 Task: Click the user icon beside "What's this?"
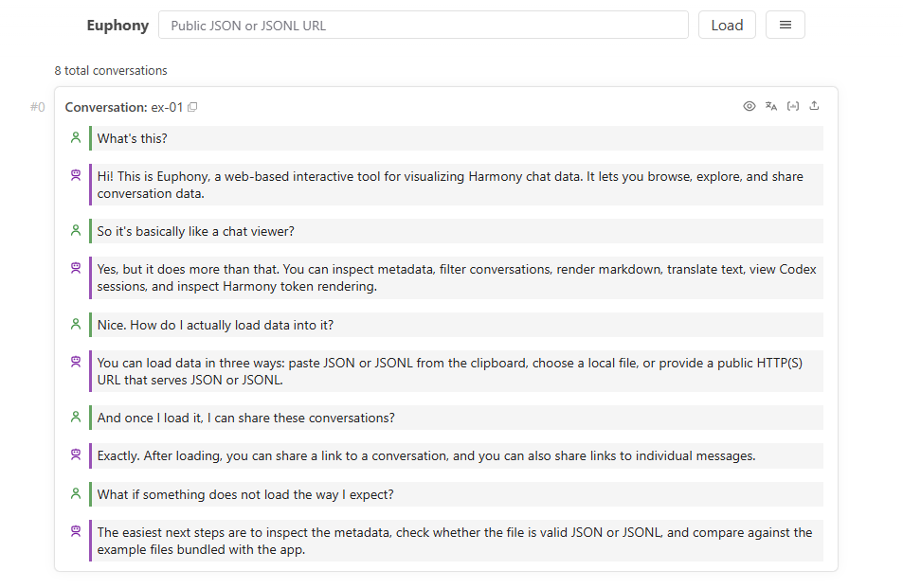point(76,137)
